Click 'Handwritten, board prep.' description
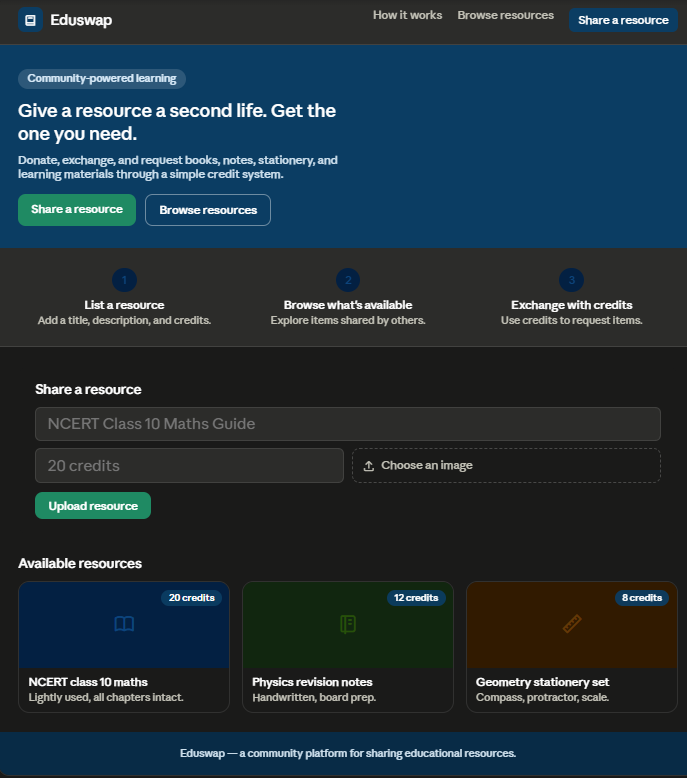The width and height of the screenshot is (687, 778). click(x=314, y=698)
